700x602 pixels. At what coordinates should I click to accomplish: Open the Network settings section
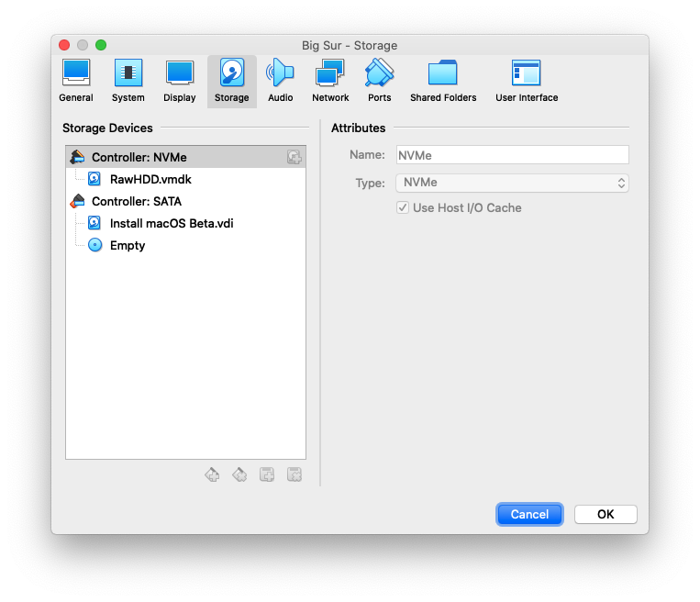point(330,81)
